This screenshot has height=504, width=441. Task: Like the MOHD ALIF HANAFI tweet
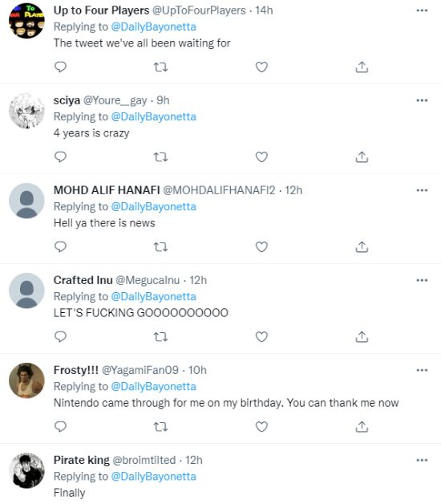[x=261, y=247]
